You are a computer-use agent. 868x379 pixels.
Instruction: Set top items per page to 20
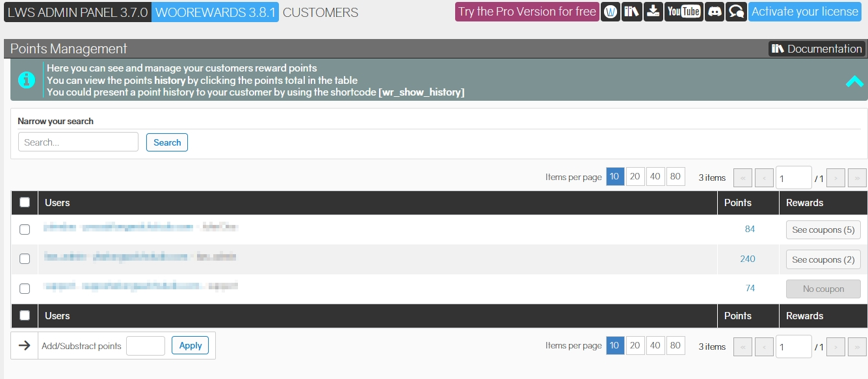pos(635,177)
